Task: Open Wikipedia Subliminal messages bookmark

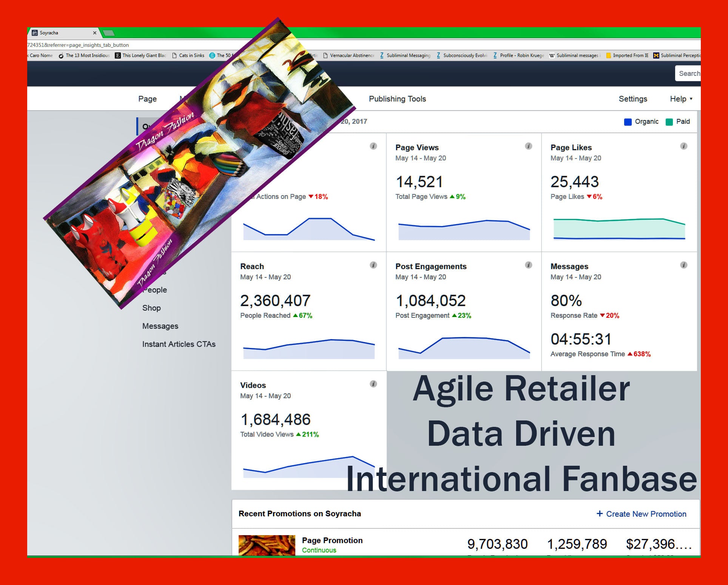Action: (575, 55)
